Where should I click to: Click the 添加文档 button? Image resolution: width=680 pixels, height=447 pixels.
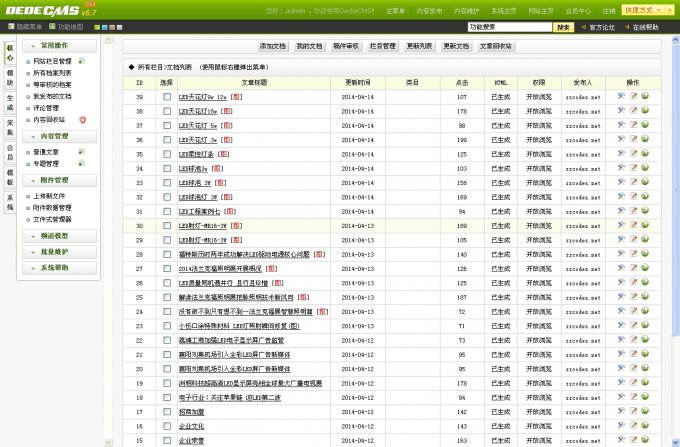tap(273, 46)
